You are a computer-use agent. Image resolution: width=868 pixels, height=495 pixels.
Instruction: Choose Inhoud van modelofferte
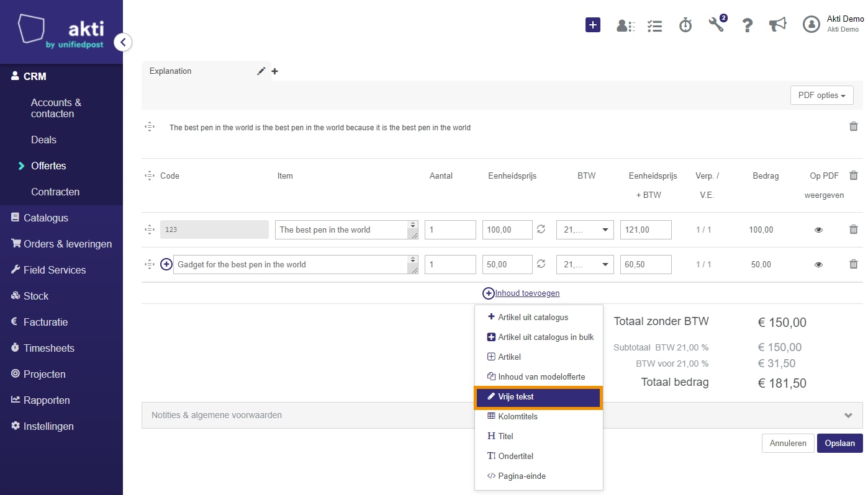539,377
